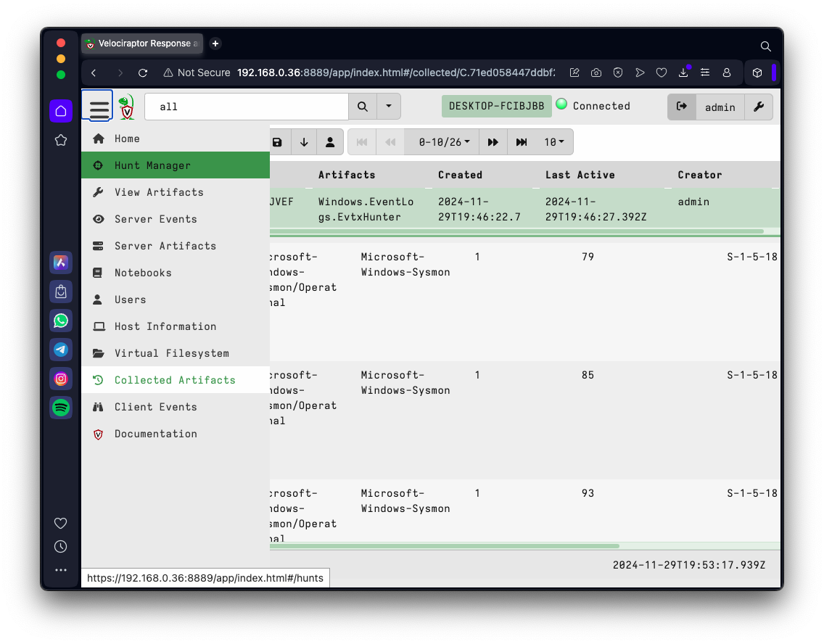The height and width of the screenshot is (644, 824).
Task: Open Virtual Filesystem menu entry
Action: pos(176,353)
